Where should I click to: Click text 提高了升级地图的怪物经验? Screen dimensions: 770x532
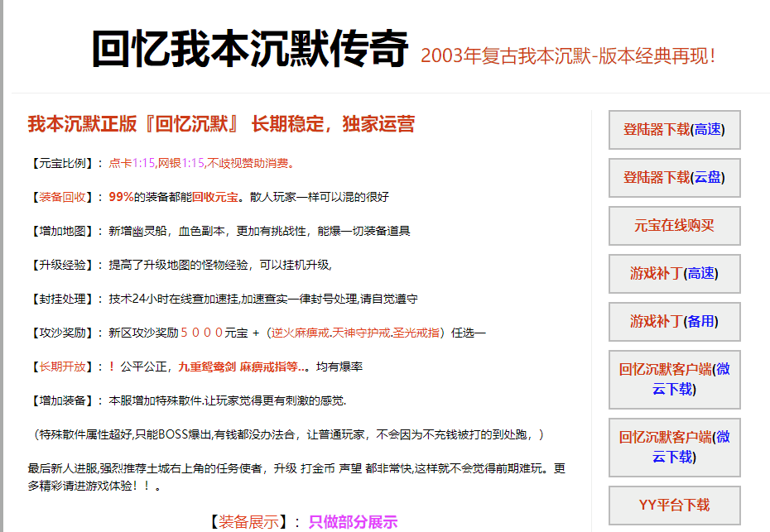tap(178, 265)
